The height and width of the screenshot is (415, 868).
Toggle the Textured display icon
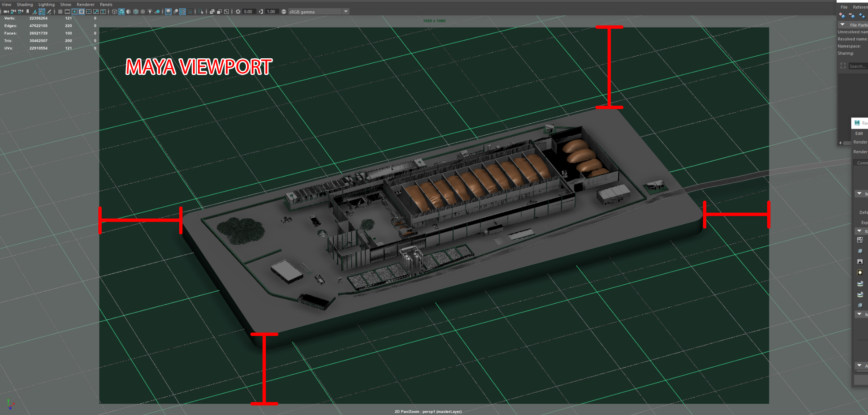pos(143,12)
